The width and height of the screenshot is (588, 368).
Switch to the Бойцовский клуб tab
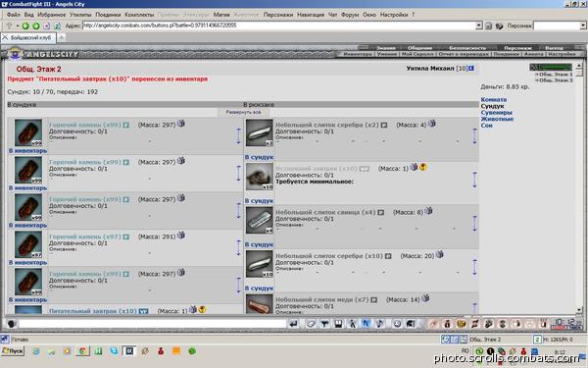coord(28,38)
